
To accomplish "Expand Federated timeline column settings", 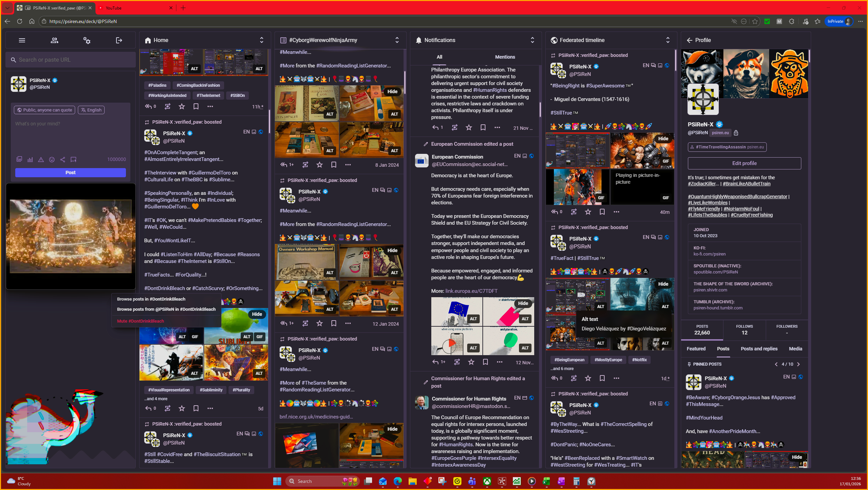I will (668, 40).
